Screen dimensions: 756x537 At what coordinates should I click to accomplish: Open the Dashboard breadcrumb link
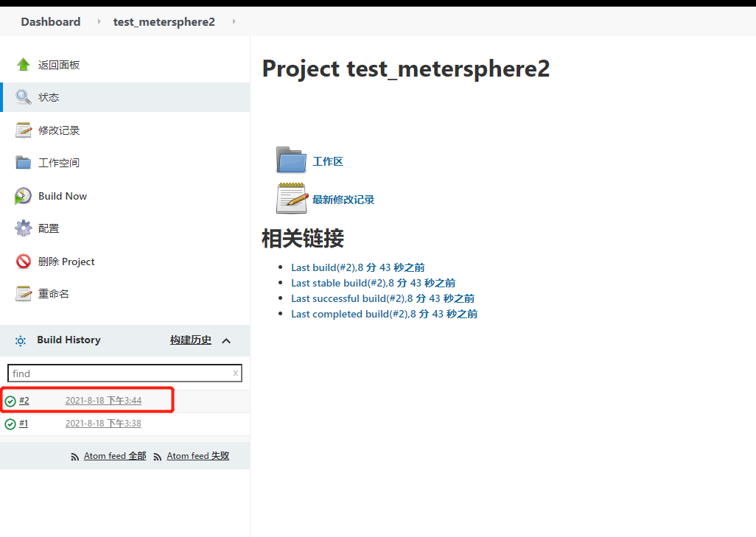(x=50, y=21)
